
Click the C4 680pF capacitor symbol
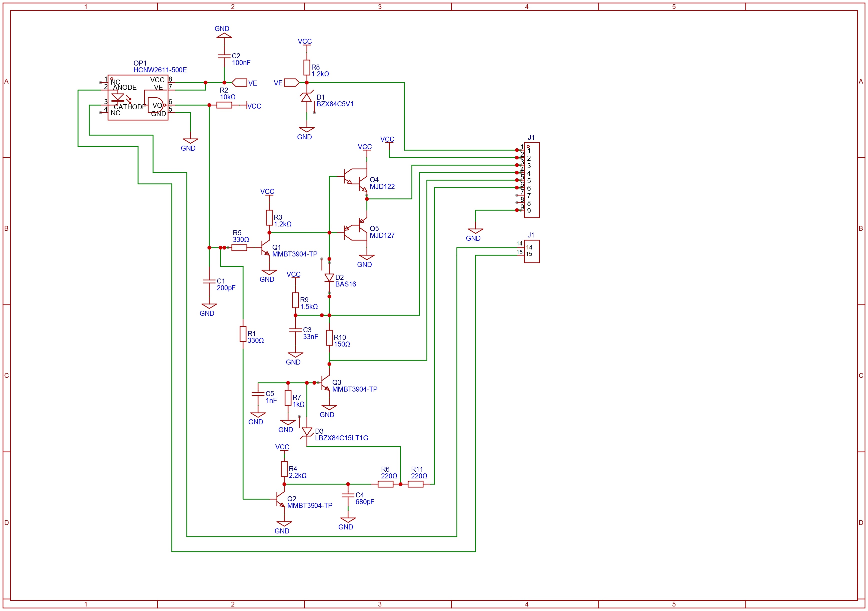click(348, 496)
